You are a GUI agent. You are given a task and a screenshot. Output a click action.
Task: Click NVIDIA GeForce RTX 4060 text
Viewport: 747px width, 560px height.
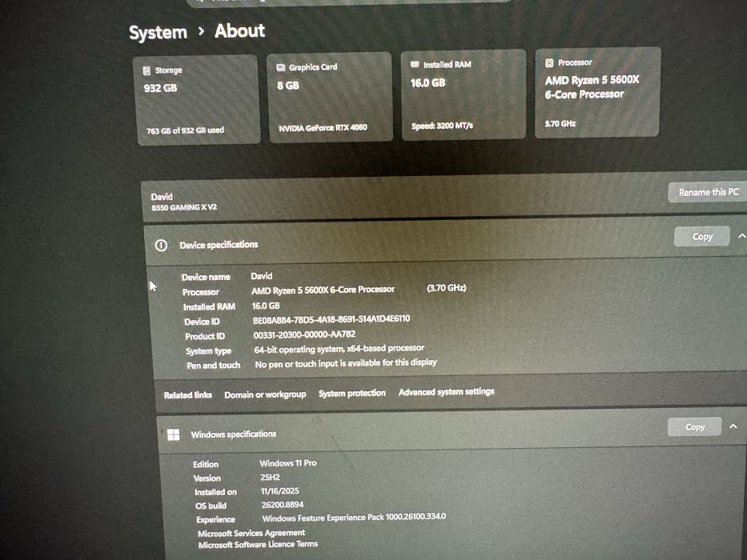(323, 128)
